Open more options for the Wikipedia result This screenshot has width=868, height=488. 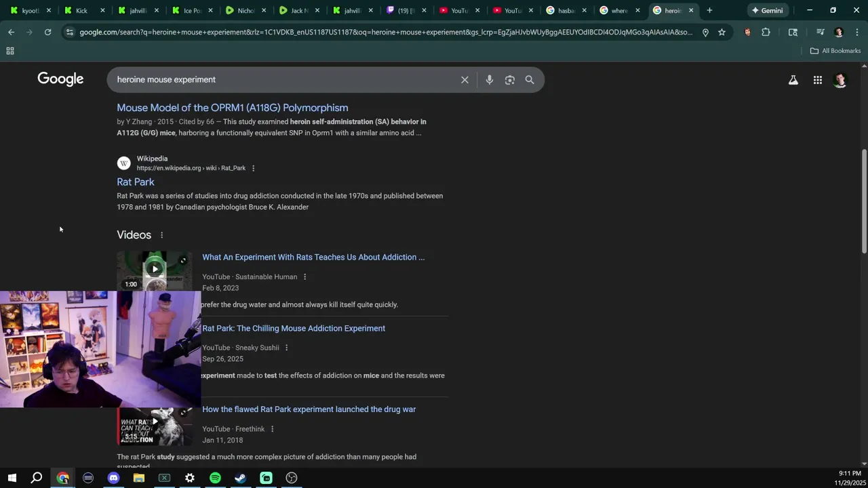[253, 168]
